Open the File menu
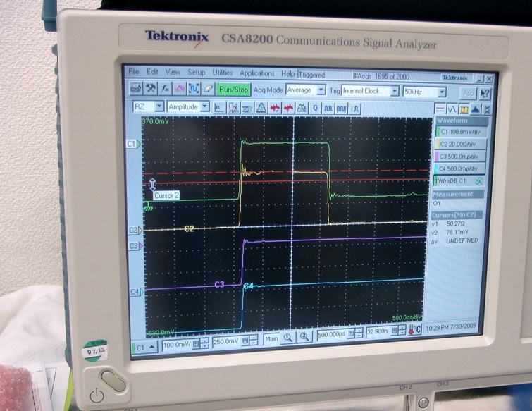Viewport: 532px width, 411px height. point(134,72)
